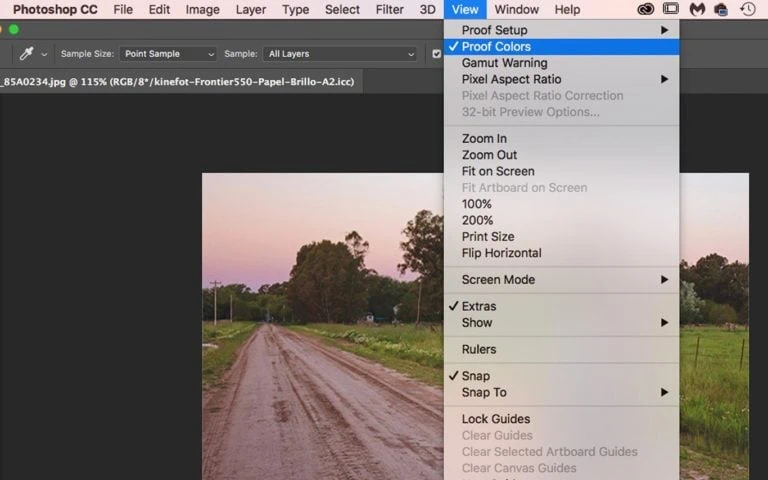
Task: Open the Creative Cloud menu bar icon
Action: [x=646, y=9]
